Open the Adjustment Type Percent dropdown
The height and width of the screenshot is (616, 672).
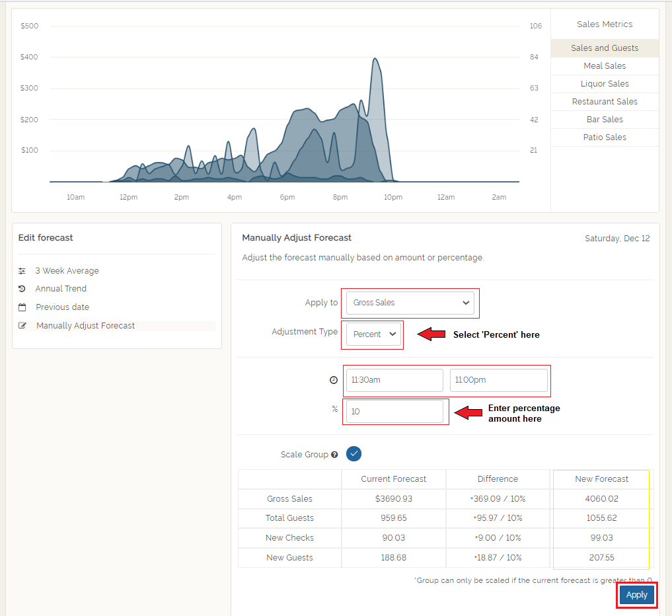(x=374, y=334)
